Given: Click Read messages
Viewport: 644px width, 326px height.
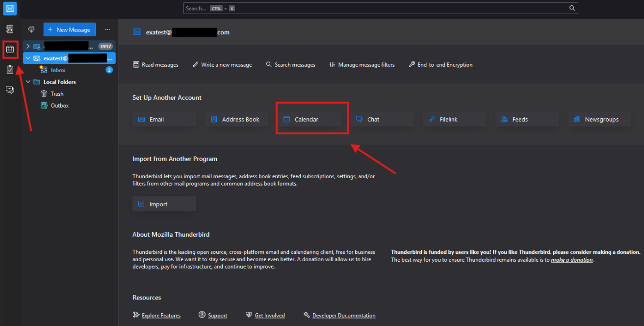Looking at the screenshot, I should (155, 65).
